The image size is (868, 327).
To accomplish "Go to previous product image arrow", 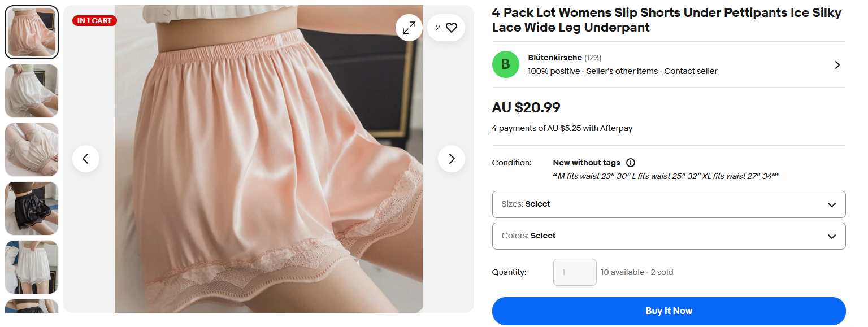I will 86,159.
